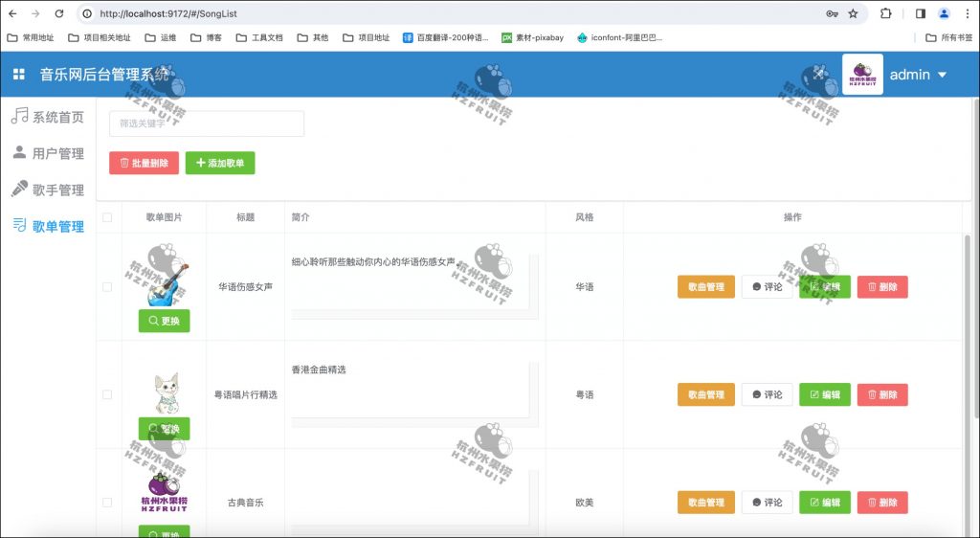Image resolution: width=980 pixels, height=538 pixels.
Task: Click the 华语 style cell
Action: coord(585,287)
